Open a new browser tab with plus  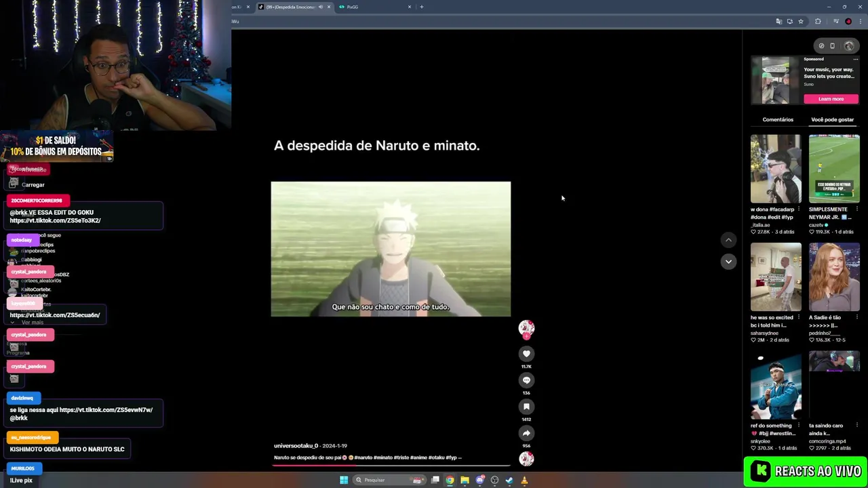click(421, 7)
